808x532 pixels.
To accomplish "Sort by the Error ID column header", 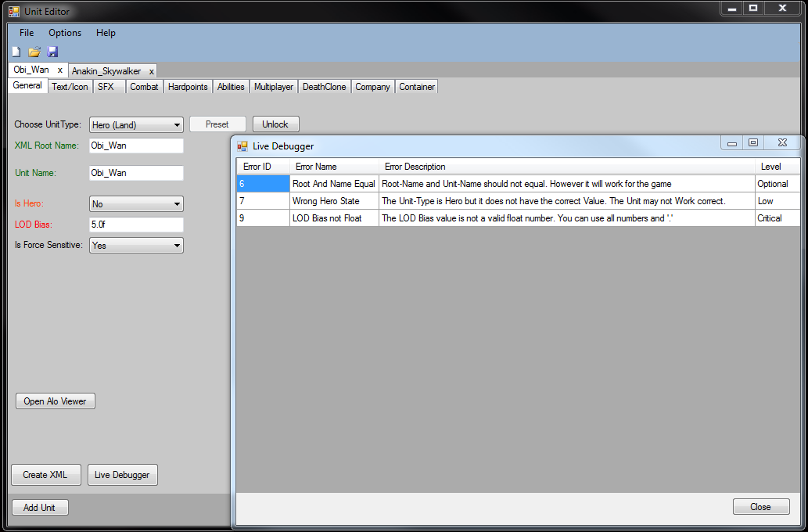I will pos(263,167).
